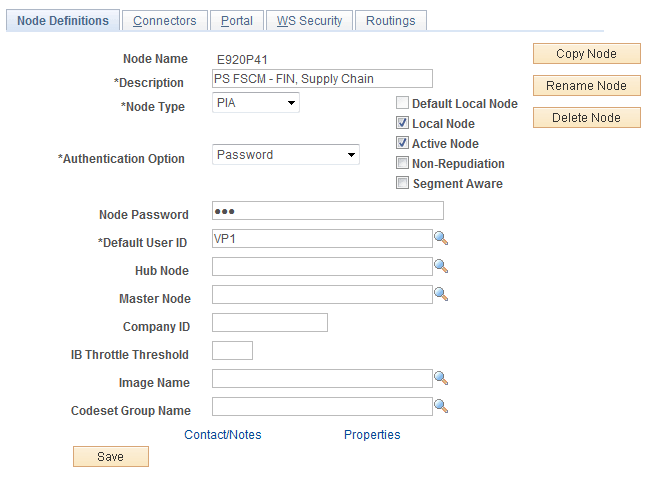Image resolution: width=653 pixels, height=477 pixels.
Task: Go to the Routings tab
Action: coord(391,20)
